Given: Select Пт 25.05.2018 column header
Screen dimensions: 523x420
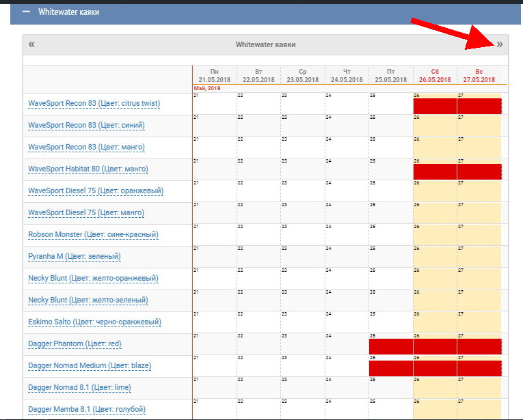Looking at the screenshot, I should pyautogui.click(x=390, y=76).
